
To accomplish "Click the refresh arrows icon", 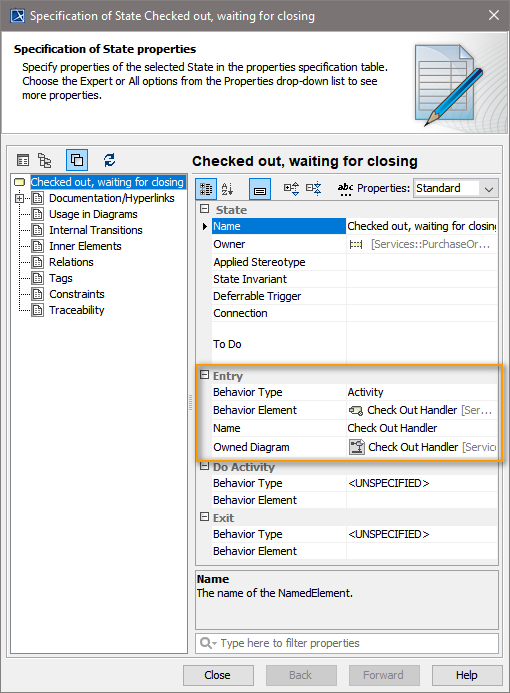I will [x=109, y=160].
